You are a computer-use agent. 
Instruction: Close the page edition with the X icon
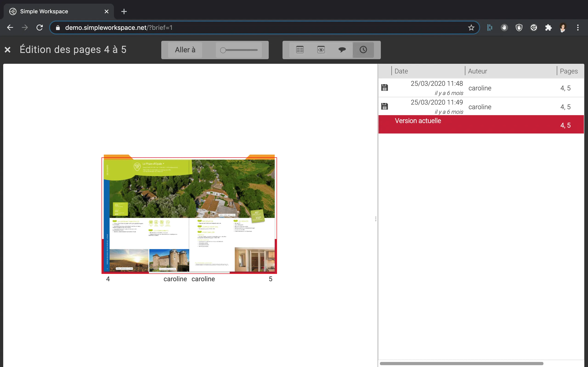pos(8,50)
